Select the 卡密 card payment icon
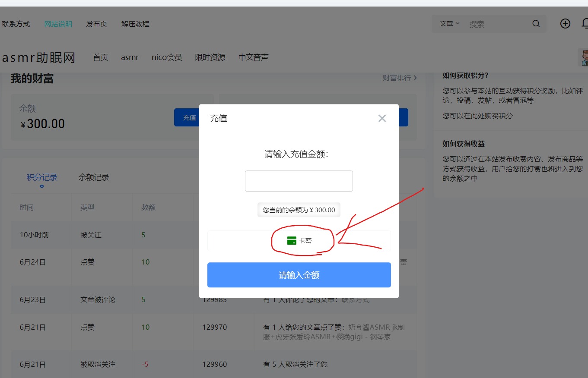588x378 pixels. 299,240
